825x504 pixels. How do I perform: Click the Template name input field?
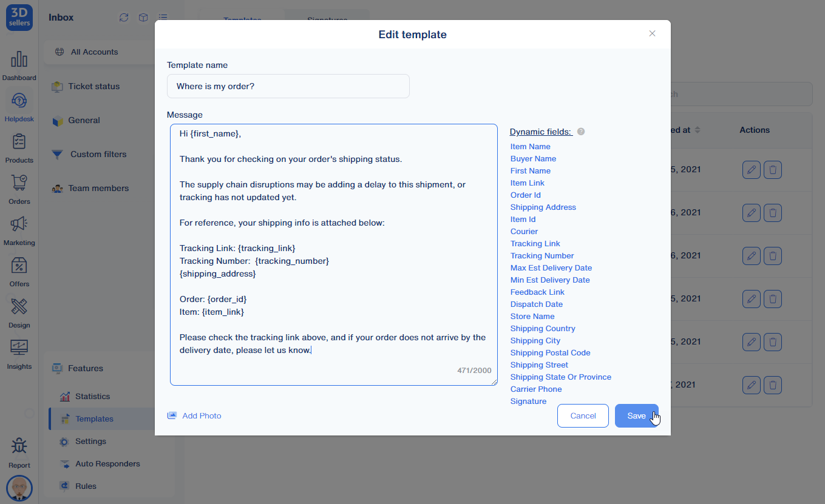pyautogui.click(x=288, y=86)
